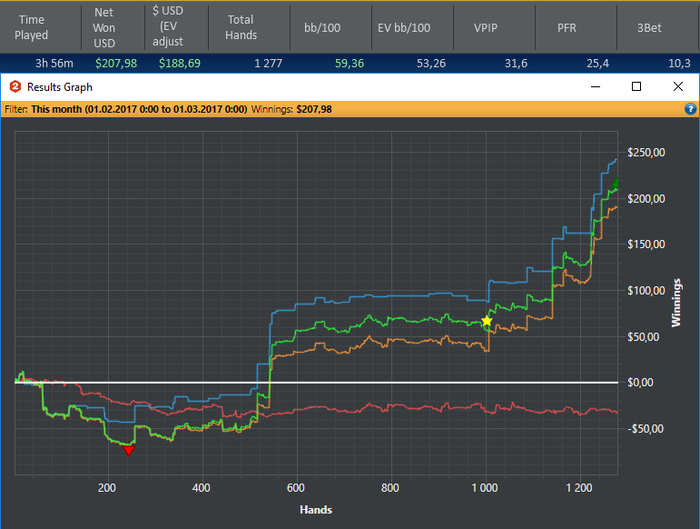Click the yellow star marker on the graph
The height and width of the screenshot is (529, 700).
tap(487, 321)
